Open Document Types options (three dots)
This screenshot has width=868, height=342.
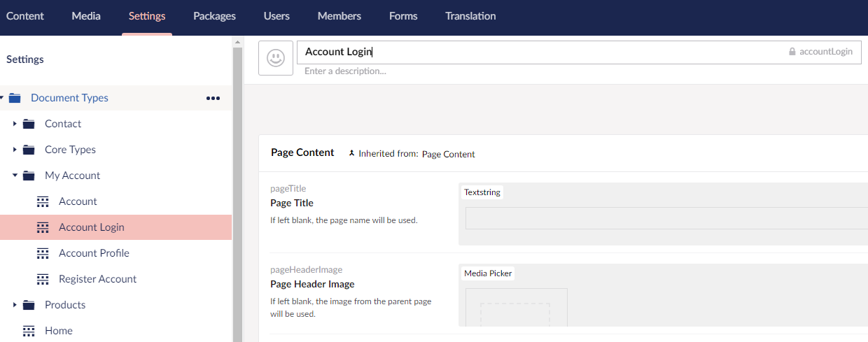point(213,98)
